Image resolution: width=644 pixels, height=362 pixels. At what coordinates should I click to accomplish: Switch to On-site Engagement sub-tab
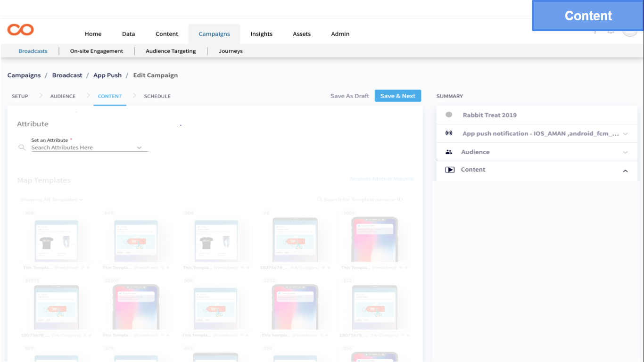(97, 51)
